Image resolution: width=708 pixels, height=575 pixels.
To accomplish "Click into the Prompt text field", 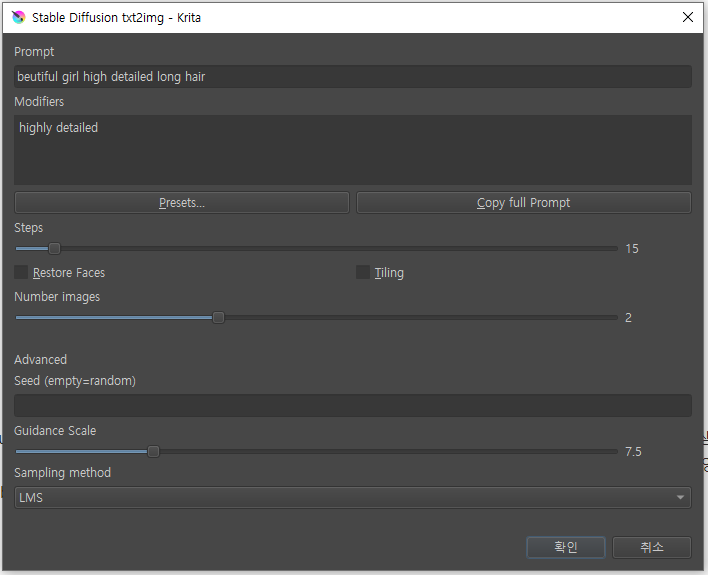I will click(353, 76).
